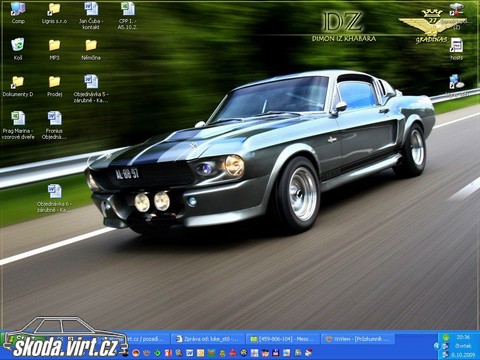
Task: Open the Objednávka 5 - zárubně document
Action: (91, 88)
